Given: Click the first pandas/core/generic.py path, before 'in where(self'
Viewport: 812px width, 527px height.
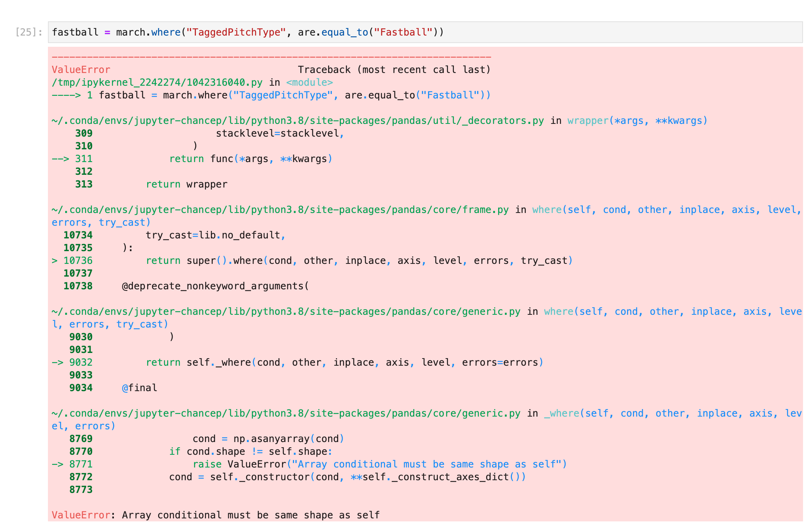Looking at the screenshot, I should (286, 311).
